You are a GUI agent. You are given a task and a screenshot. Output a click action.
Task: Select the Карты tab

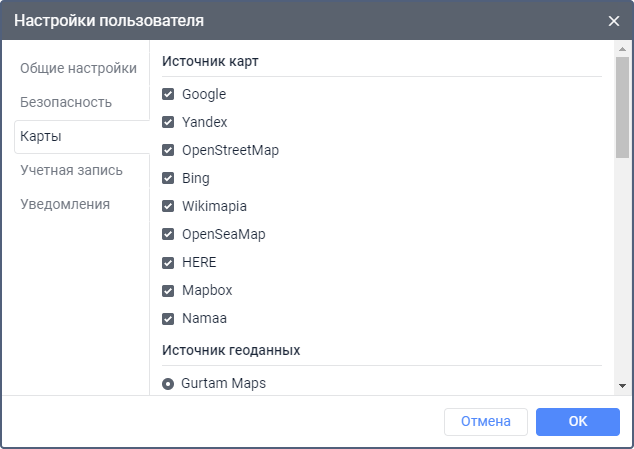tap(41, 136)
